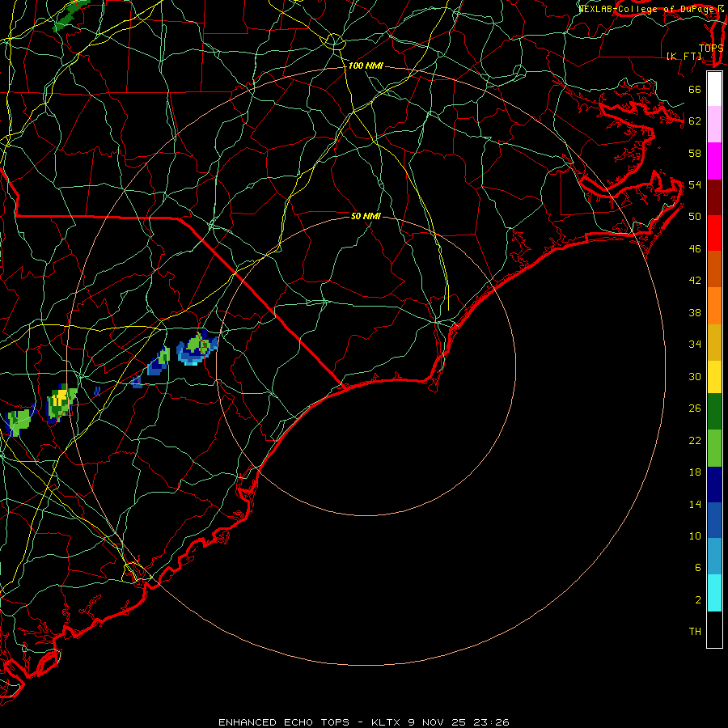Pick the navy blue legend swatch
This screenshot has height=728, width=728.
tap(714, 485)
